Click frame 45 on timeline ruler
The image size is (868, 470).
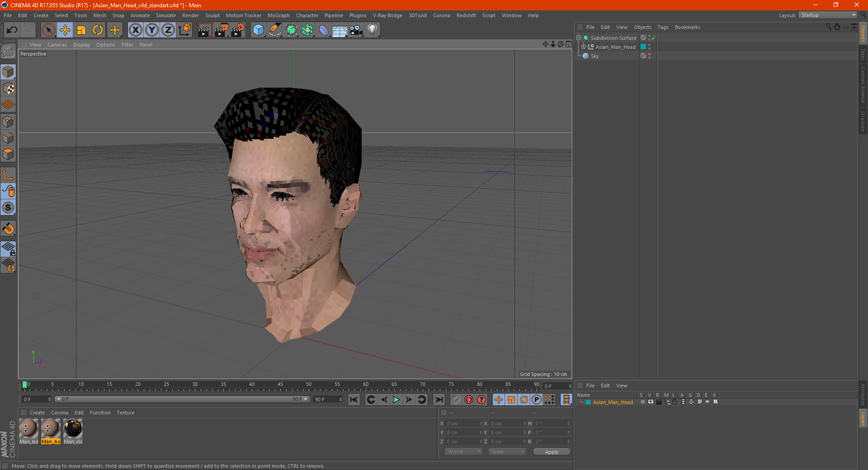pos(280,385)
